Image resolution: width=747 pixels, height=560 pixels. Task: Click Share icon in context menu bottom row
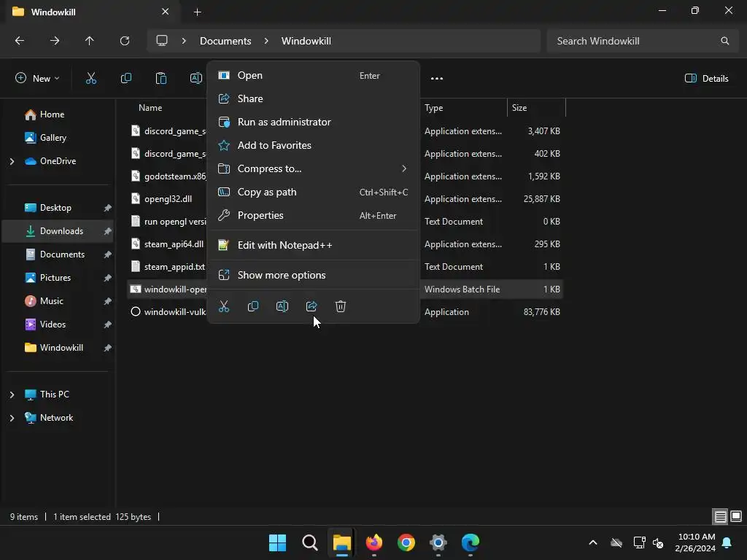(x=311, y=306)
